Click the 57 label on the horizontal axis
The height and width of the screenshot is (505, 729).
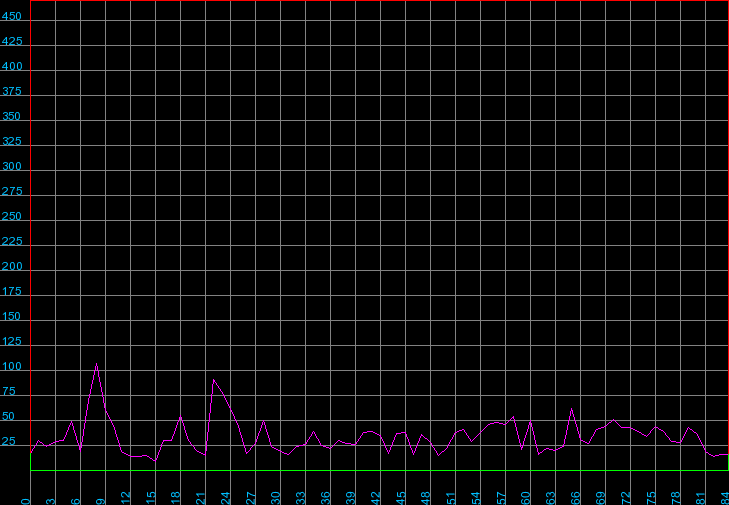(501, 498)
